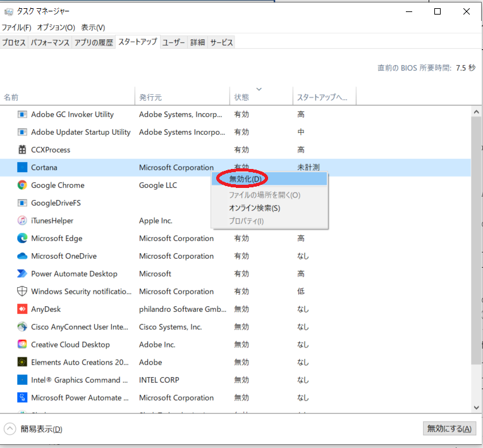This screenshot has width=483, height=448.
Task: Click publisher Google LLC
Action: pos(158,185)
